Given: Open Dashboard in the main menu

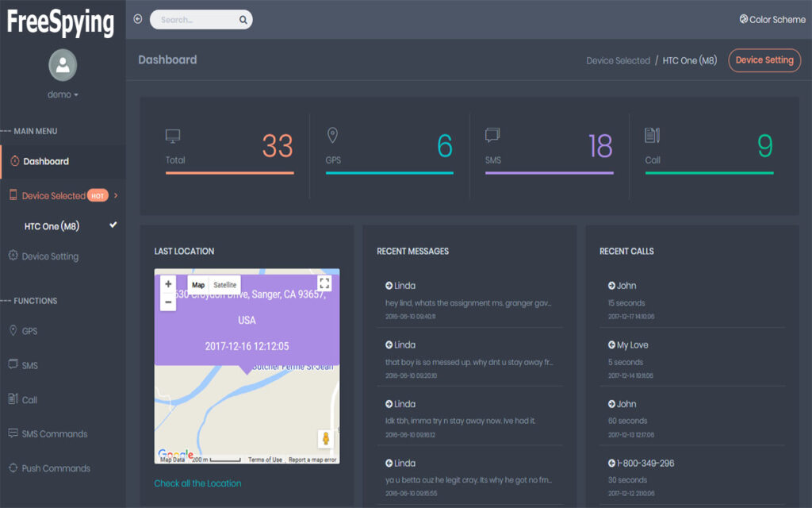Looking at the screenshot, I should click(x=46, y=161).
